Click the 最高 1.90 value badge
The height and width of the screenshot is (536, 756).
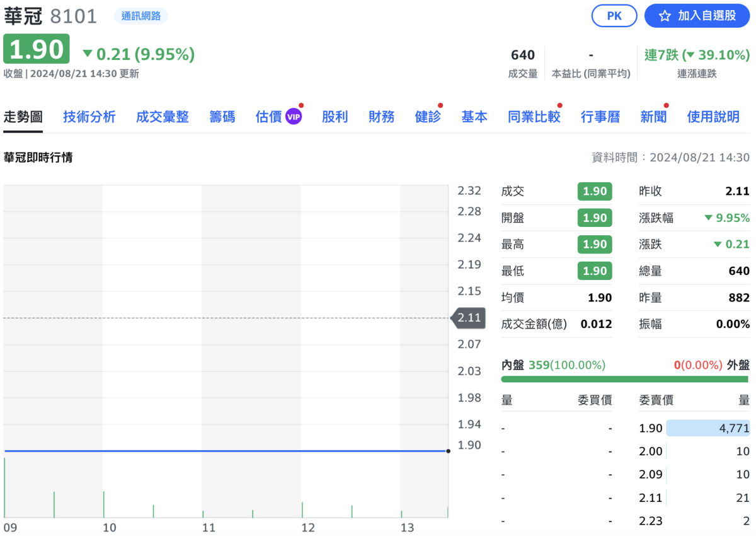595,245
